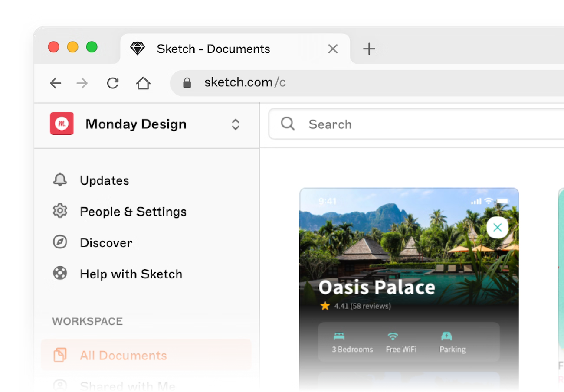This screenshot has height=392, width=564.
Task: Click the Monday Design workspace name
Action: [136, 124]
